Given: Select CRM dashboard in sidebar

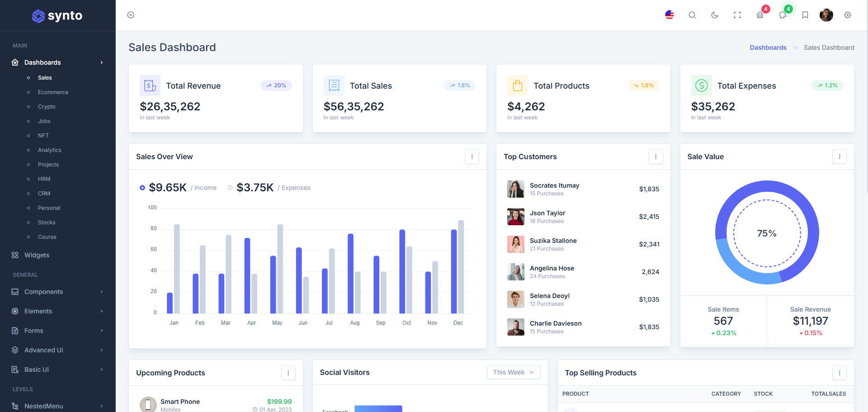Looking at the screenshot, I should [x=44, y=194].
